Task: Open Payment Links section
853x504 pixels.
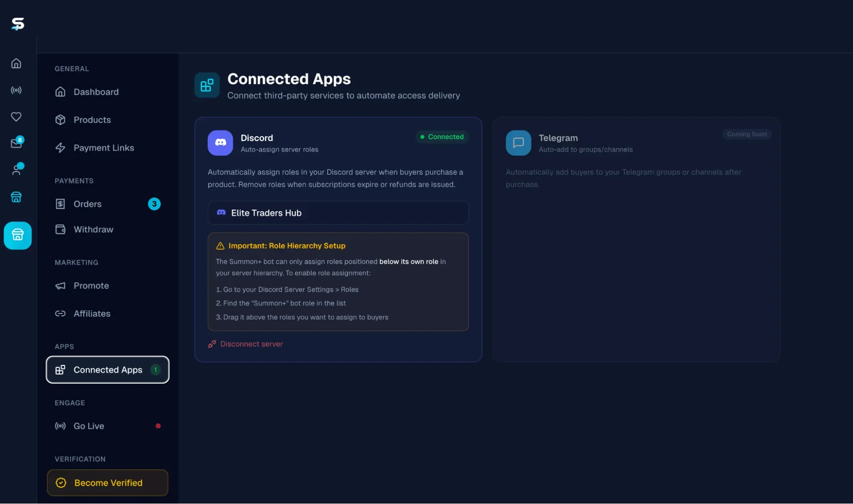Action: [x=104, y=148]
